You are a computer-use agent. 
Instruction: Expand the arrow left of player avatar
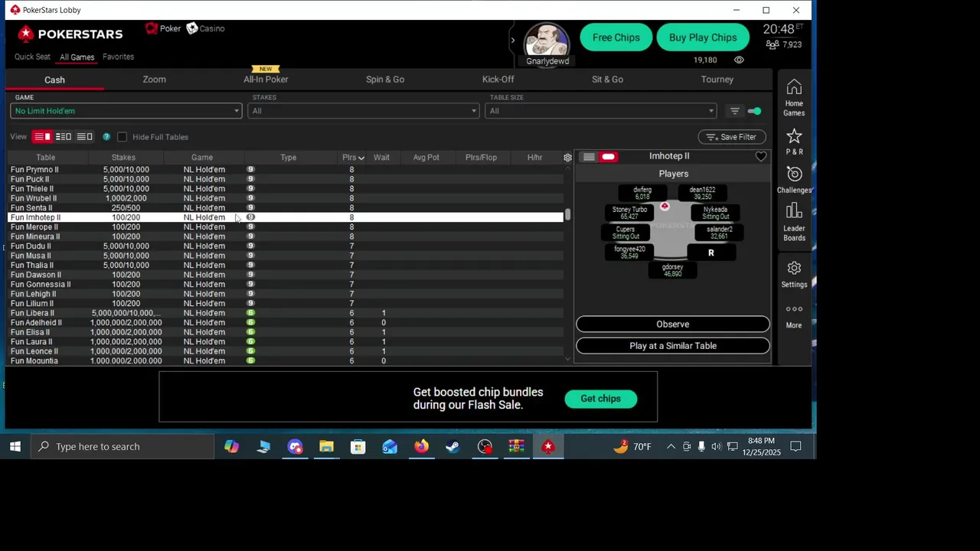(x=513, y=40)
